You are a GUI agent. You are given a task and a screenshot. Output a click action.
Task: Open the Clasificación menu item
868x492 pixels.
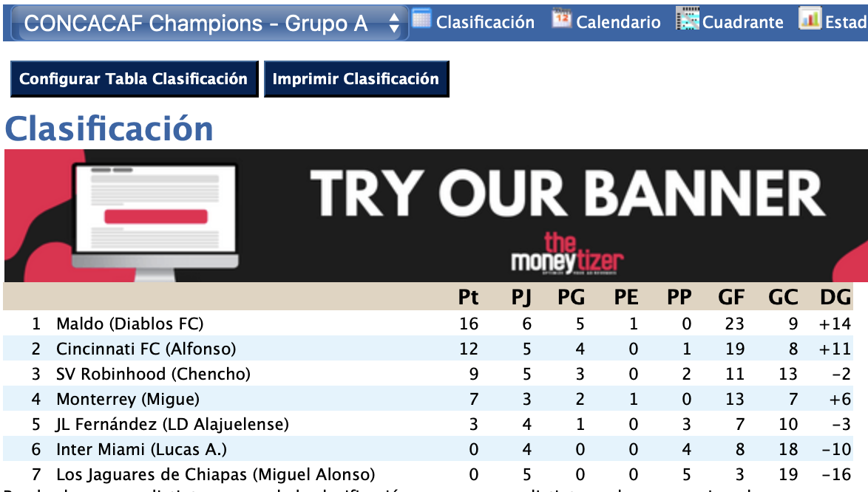pos(485,22)
